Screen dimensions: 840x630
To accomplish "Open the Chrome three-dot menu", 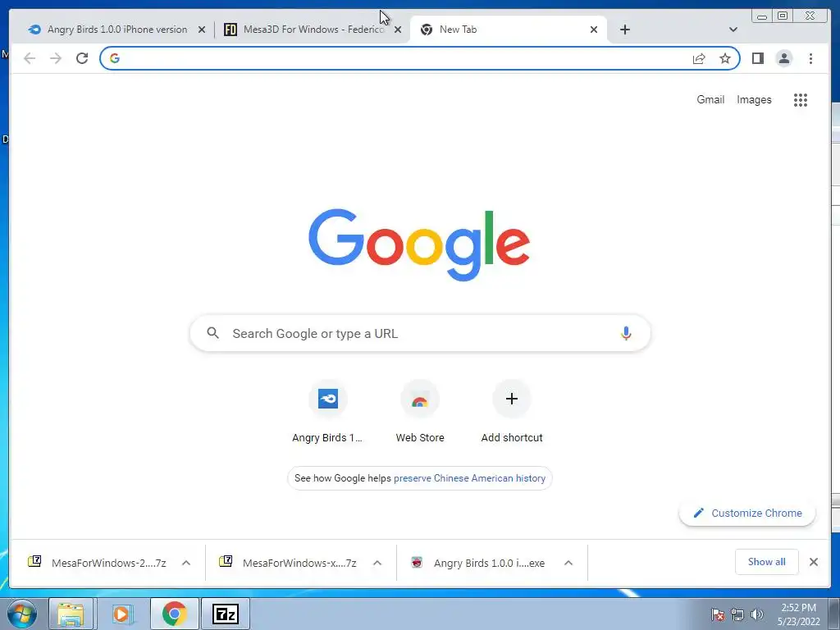I will point(810,58).
